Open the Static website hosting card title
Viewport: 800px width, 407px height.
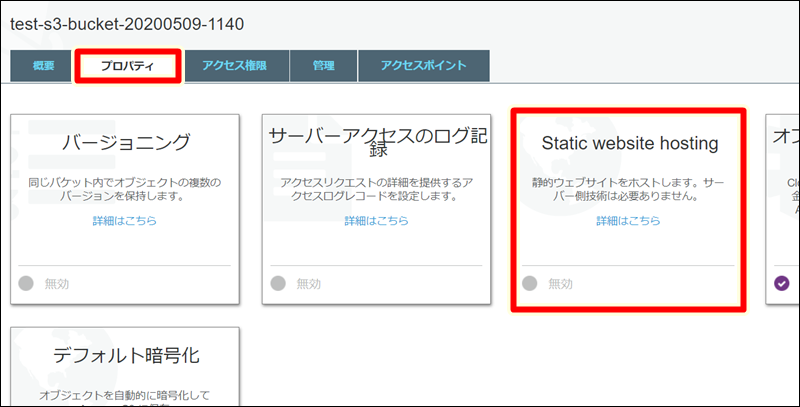point(630,143)
